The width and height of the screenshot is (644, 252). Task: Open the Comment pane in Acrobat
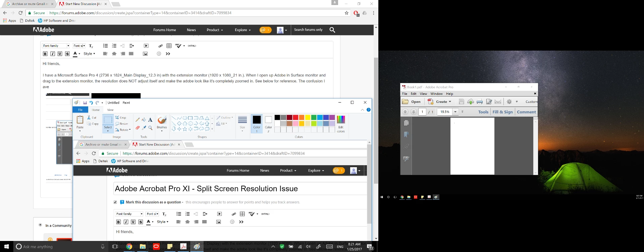(x=526, y=112)
